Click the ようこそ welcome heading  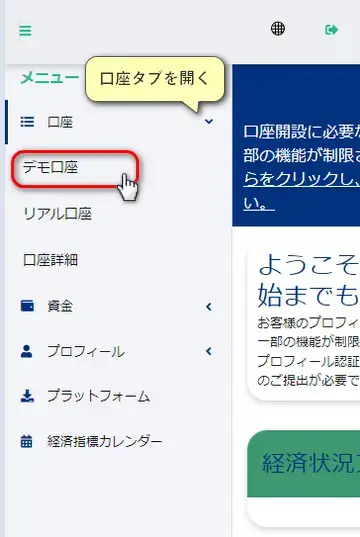[x=308, y=266]
